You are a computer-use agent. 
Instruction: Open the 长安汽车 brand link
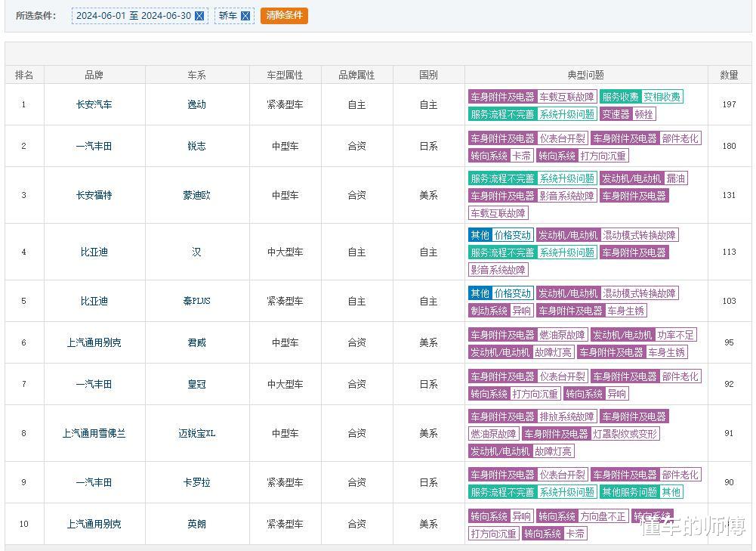point(94,104)
